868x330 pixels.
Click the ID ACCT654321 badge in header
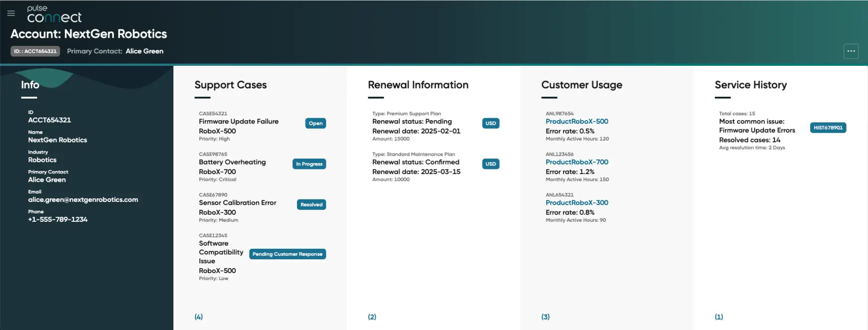coord(35,51)
